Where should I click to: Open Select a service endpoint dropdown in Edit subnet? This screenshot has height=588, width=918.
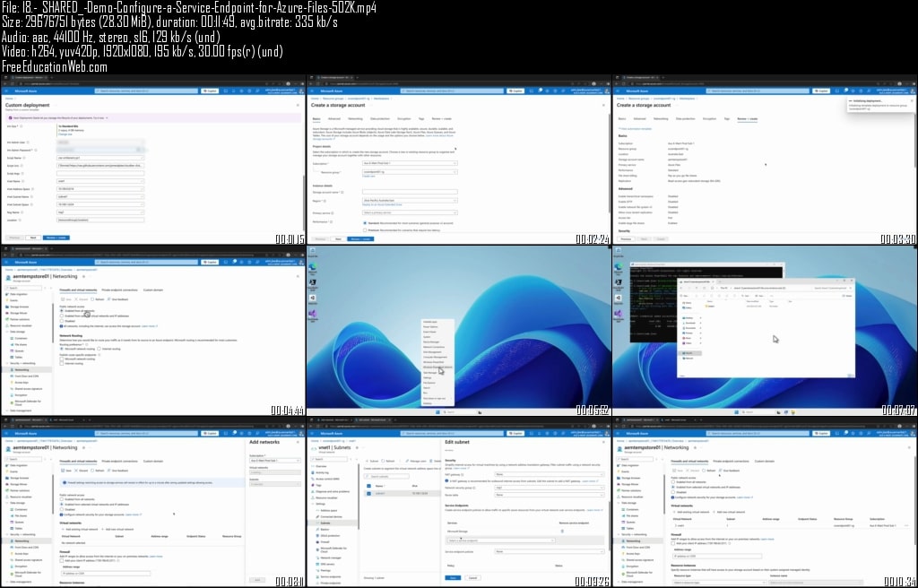tap(499, 540)
